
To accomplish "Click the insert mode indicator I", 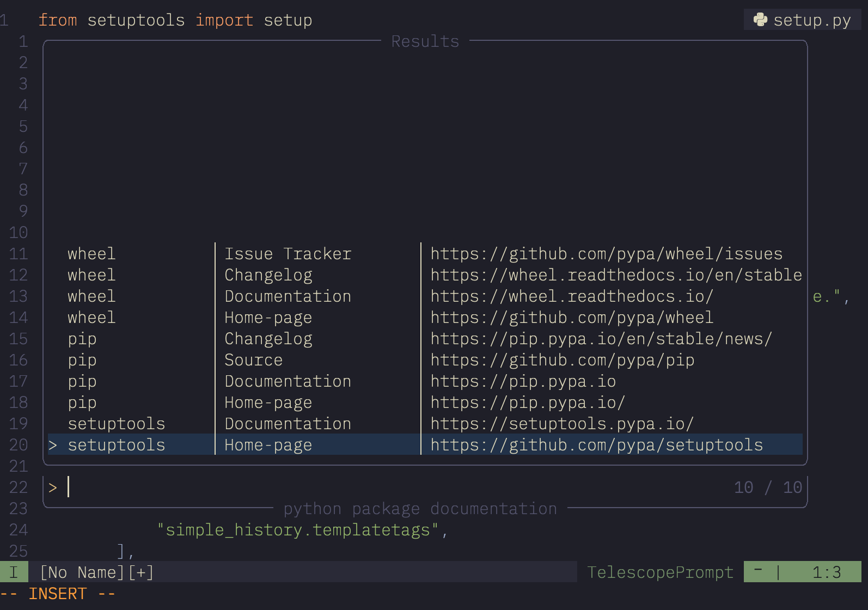I will click(x=14, y=572).
